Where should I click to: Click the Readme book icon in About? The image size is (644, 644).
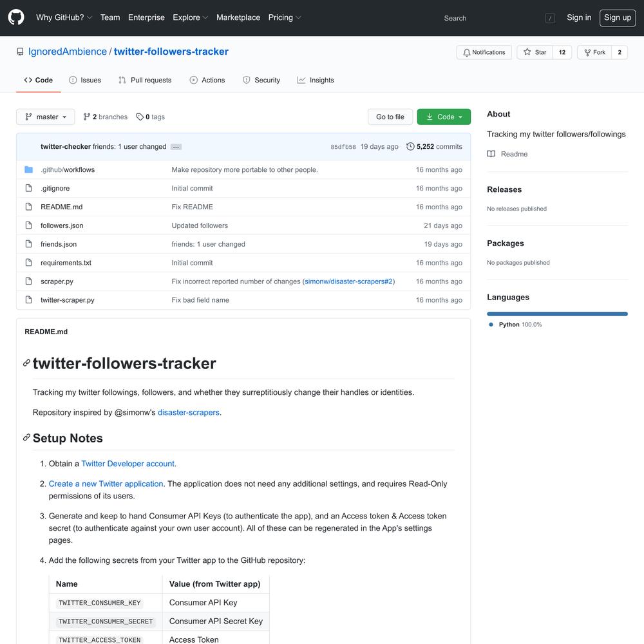coord(491,154)
